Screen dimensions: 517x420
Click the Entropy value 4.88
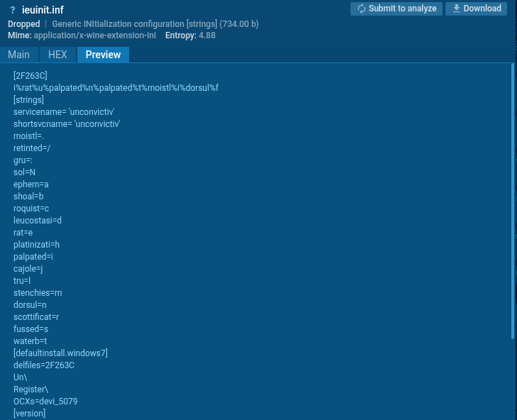[207, 35]
